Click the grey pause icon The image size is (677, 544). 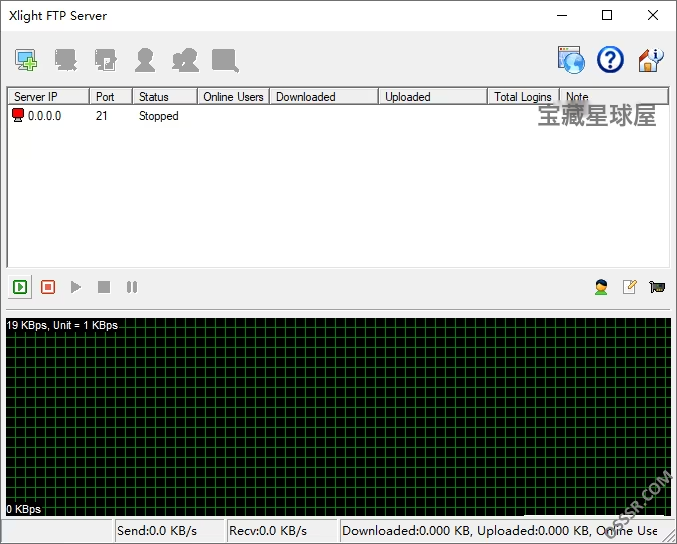132,287
